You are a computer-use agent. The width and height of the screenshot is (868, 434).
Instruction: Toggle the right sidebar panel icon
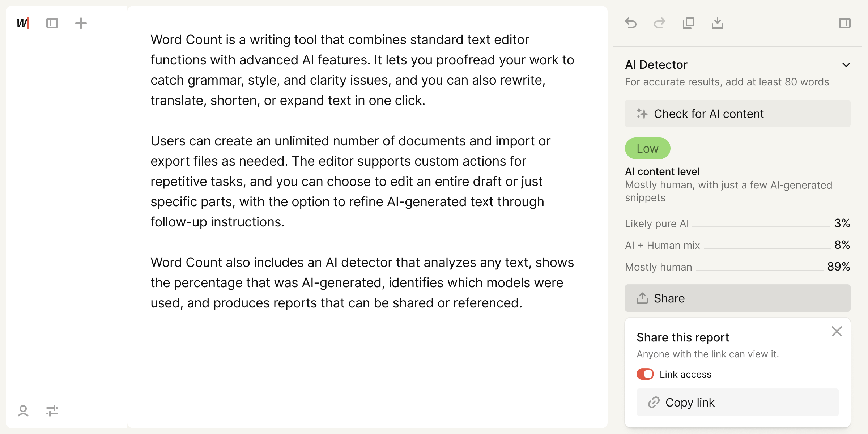coord(845,24)
